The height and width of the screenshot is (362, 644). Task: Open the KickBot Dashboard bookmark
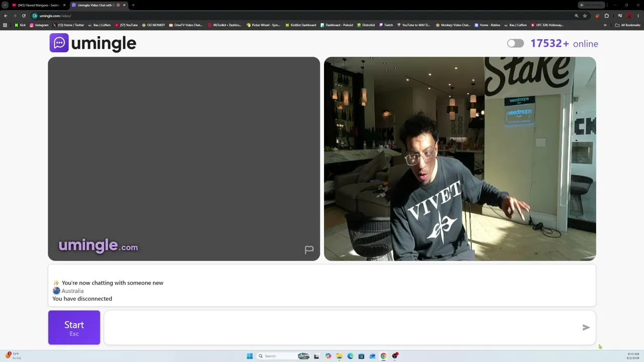pos(301,25)
